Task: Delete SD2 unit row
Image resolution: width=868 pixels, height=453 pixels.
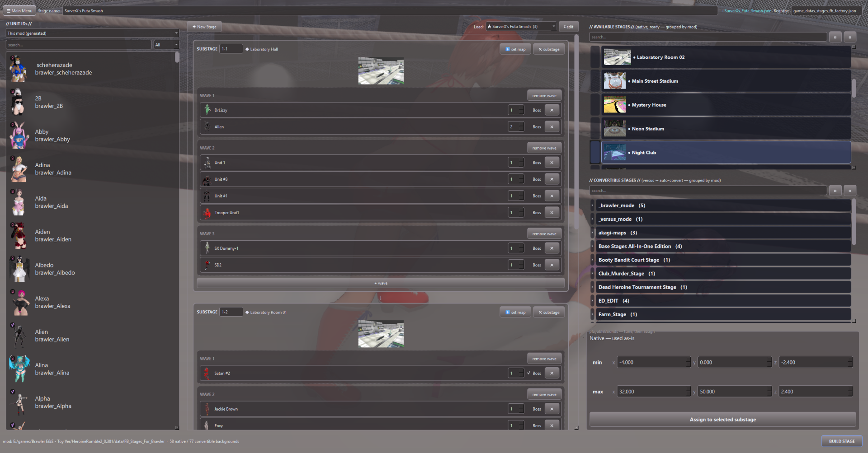Action: click(552, 265)
